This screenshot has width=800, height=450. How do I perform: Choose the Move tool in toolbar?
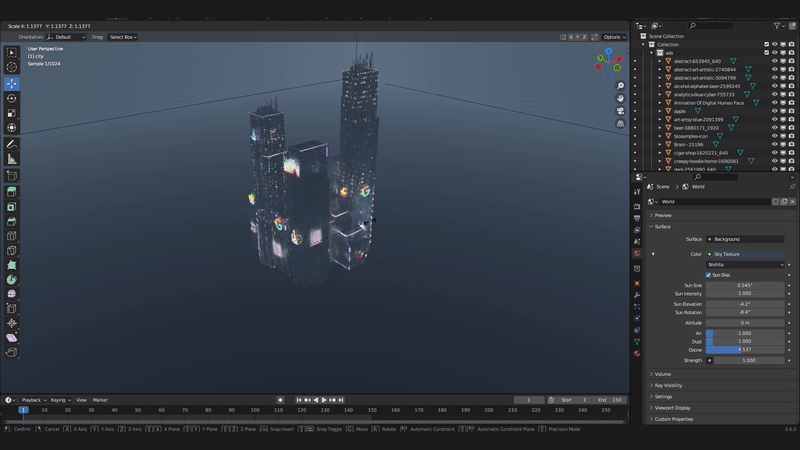(12, 83)
